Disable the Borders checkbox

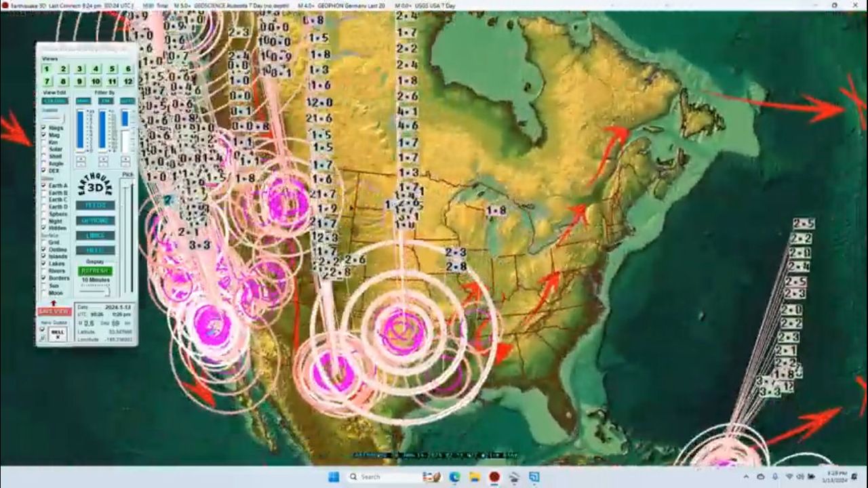click(x=44, y=278)
